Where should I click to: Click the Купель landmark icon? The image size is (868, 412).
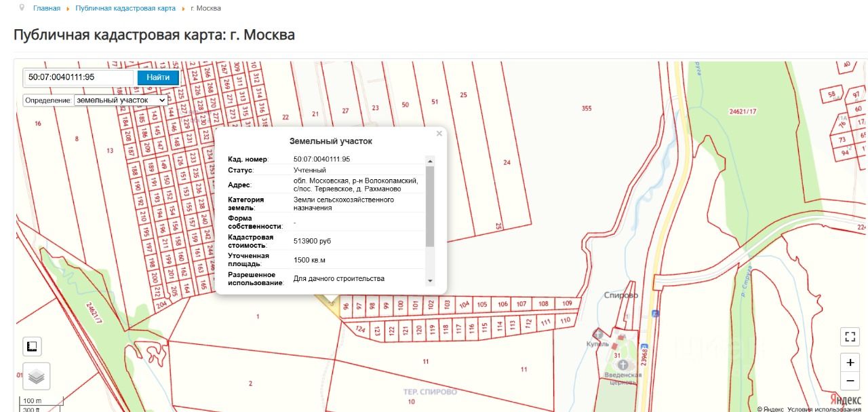point(599,334)
